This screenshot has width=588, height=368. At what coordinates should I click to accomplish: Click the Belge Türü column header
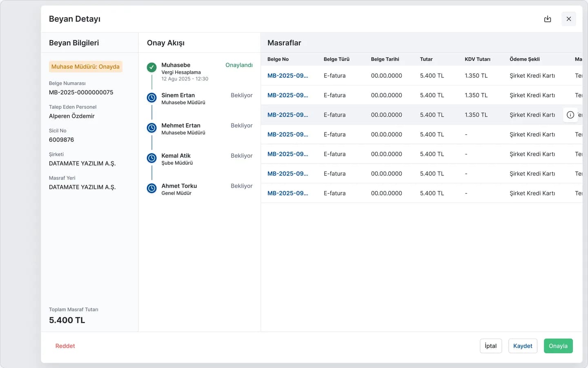[336, 59]
